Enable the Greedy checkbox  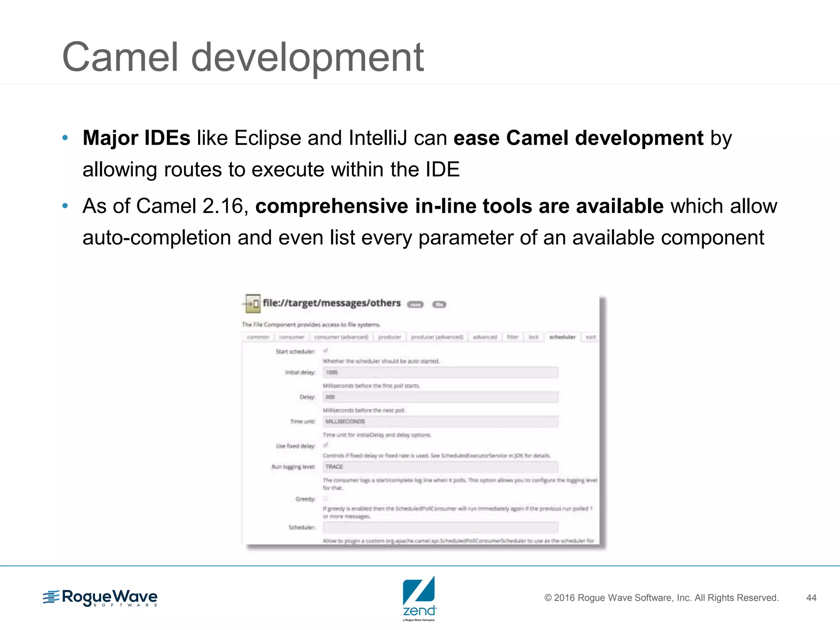pos(325,498)
